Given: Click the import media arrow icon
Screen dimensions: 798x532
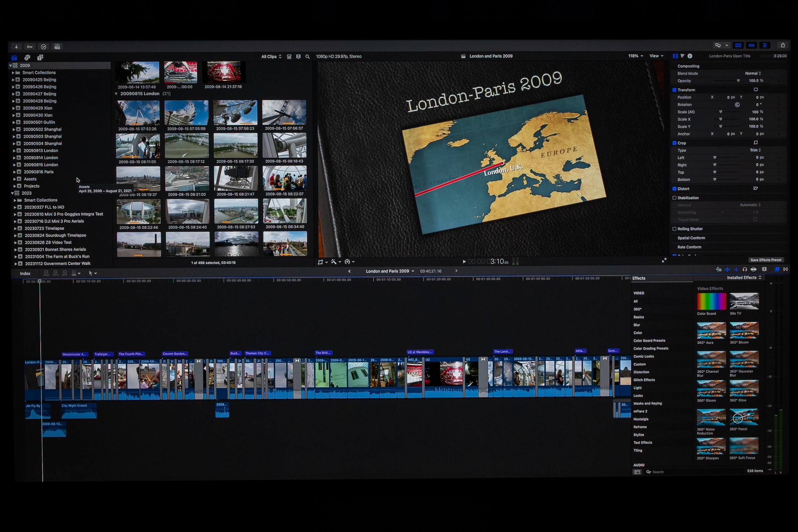Looking at the screenshot, I should [x=16, y=47].
